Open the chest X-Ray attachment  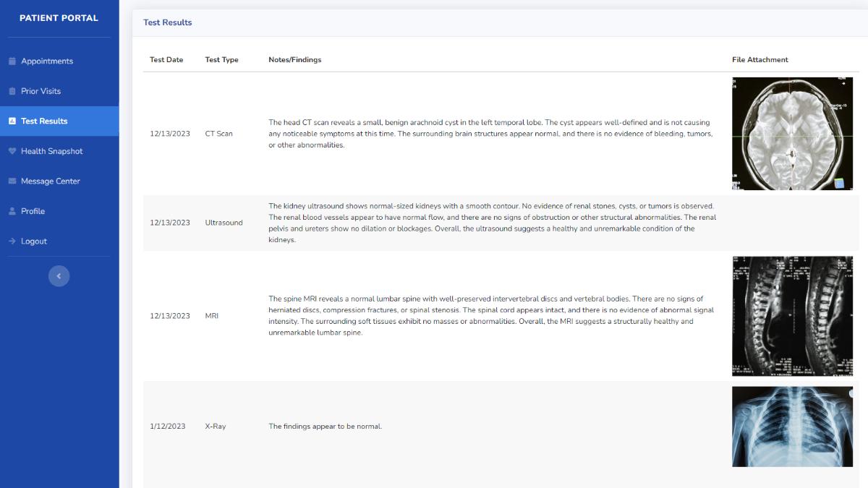click(792, 426)
